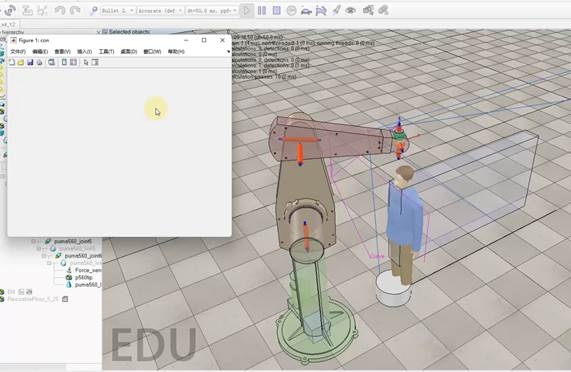
Task: Slow down simulation with the turtle icon
Action: coord(306,11)
